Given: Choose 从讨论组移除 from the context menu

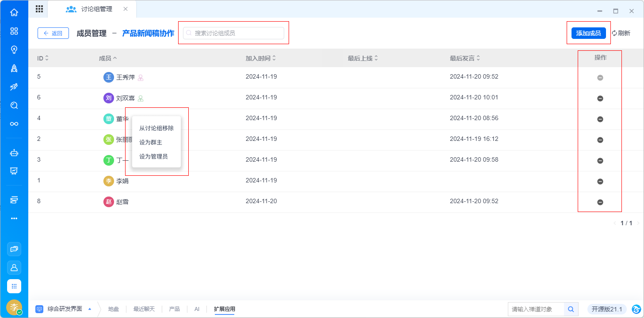Looking at the screenshot, I should pos(156,128).
